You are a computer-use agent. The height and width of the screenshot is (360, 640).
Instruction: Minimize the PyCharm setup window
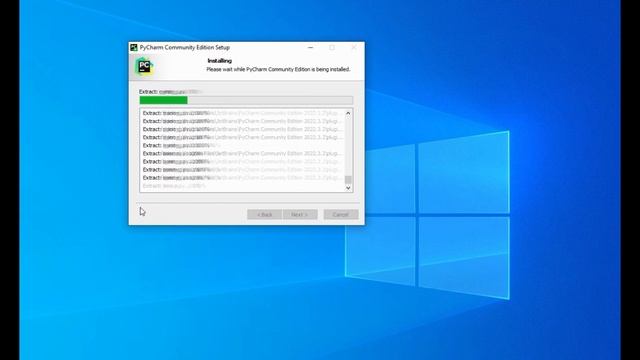coord(311,48)
